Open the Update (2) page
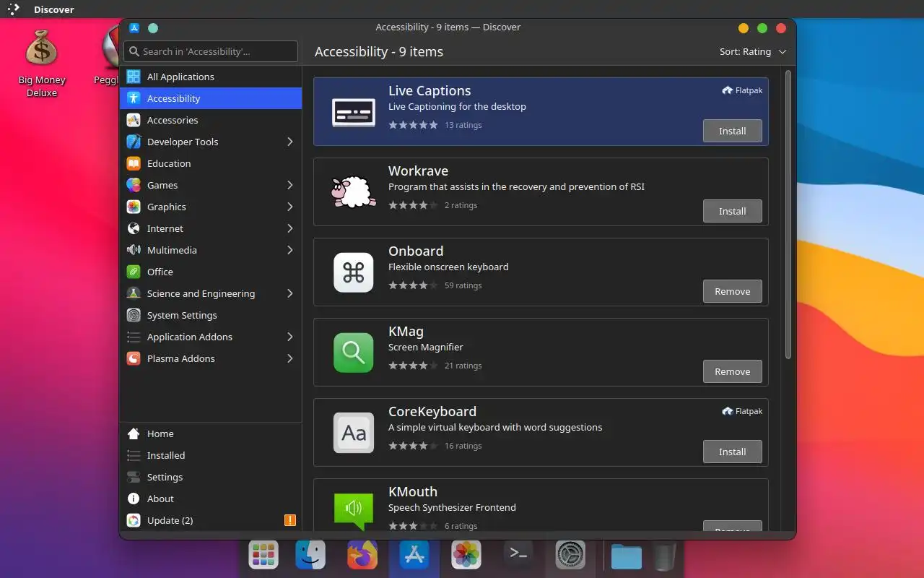Screen dimensions: 924x578 tap(211, 520)
